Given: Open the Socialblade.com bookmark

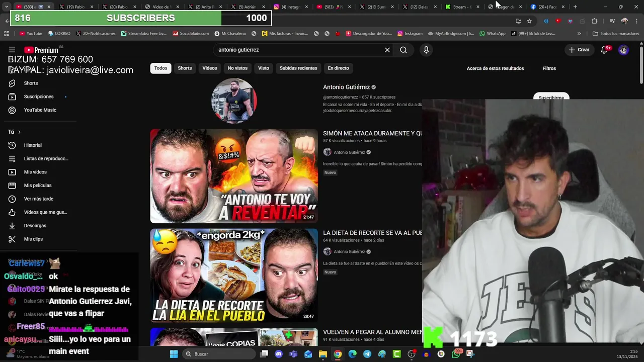Looking at the screenshot, I should click(x=191, y=34).
